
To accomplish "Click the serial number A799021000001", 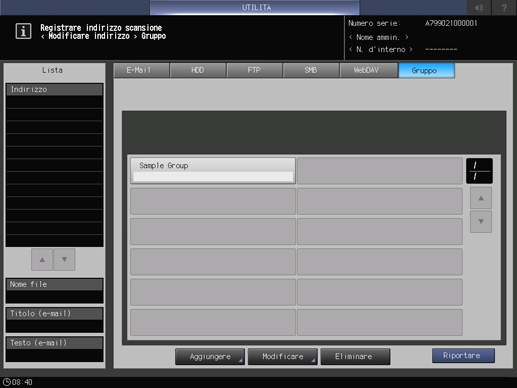I will click(x=451, y=23).
